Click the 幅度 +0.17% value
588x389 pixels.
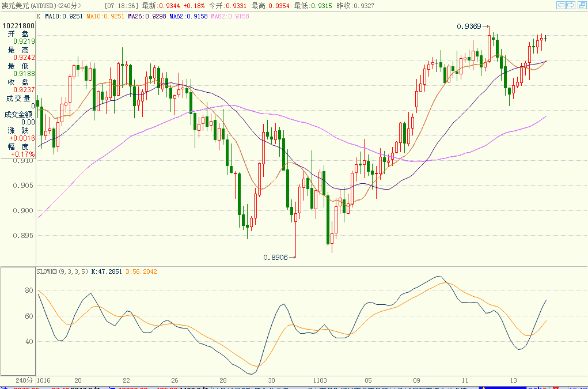click(23, 154)
